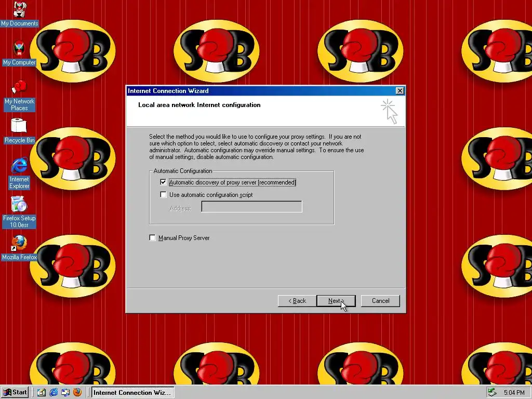The image size is (532, 399).
Task: Go Back to the previous wizard page
Action: coord(297,301)
